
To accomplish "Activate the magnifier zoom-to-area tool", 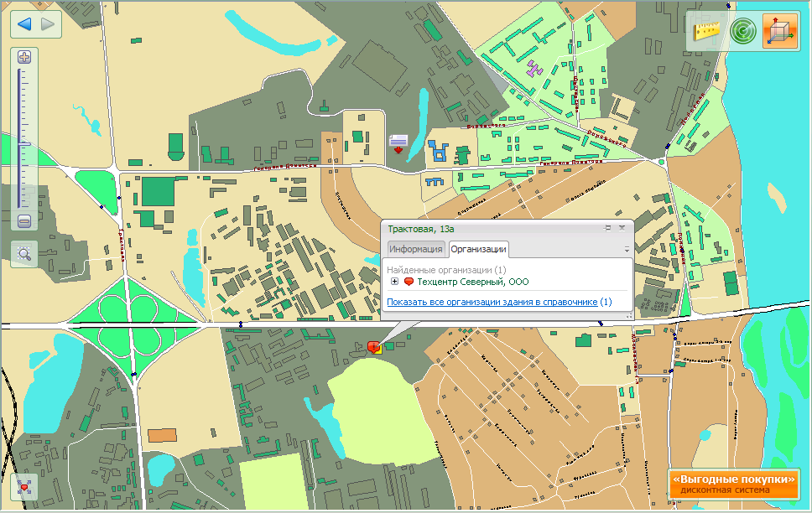I will [x=24, y=253].
